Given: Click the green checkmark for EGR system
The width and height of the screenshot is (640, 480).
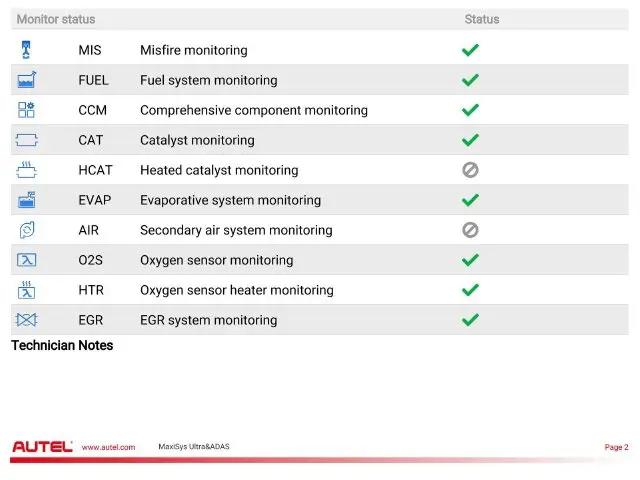Looking at the screenshot, I should pyautogui.click(x=470, y=320).
